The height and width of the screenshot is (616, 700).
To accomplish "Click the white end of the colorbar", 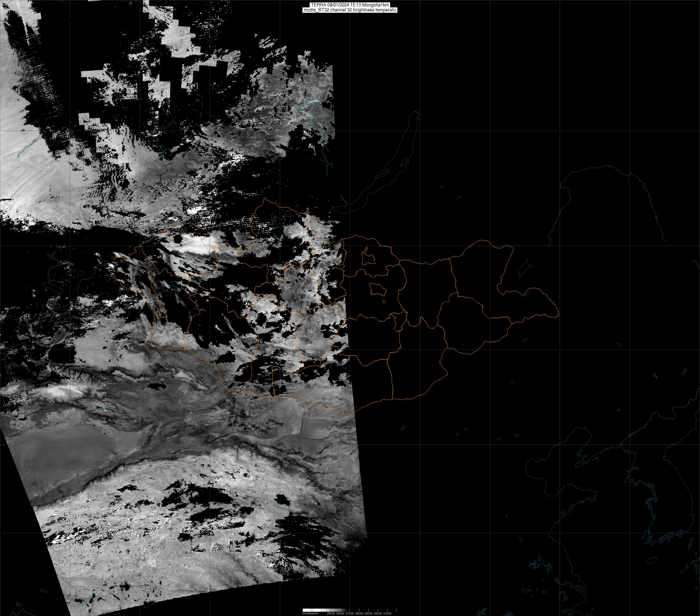I will tap(305, 610).
